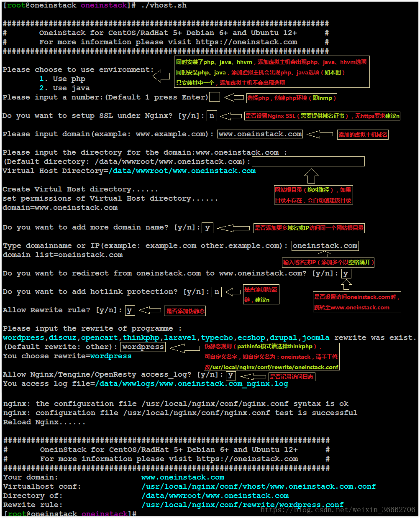Click typed 'oneinstack.com' after the domainname-or-IP prompt

pos(325,246)
